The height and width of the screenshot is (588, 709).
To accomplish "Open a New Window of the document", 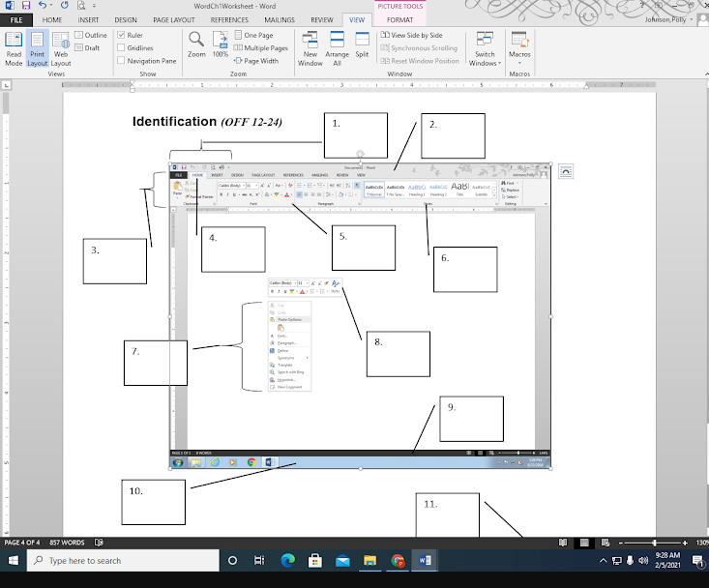I will (x=310, y=49).
